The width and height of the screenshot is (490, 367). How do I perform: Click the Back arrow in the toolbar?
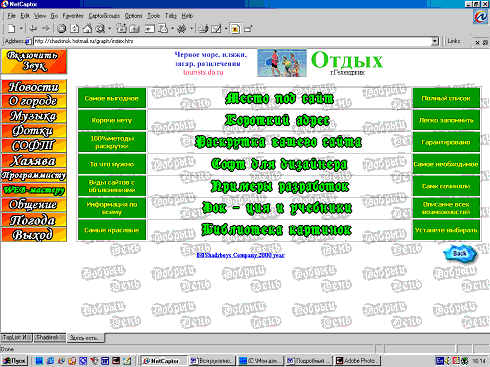pyautogui.click(x=33, y=29)
